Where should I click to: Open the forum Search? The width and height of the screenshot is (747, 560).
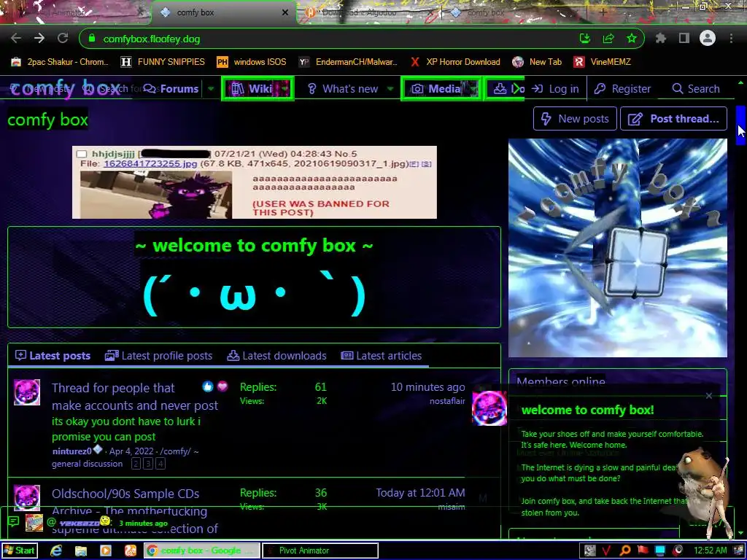click(696, 88)
